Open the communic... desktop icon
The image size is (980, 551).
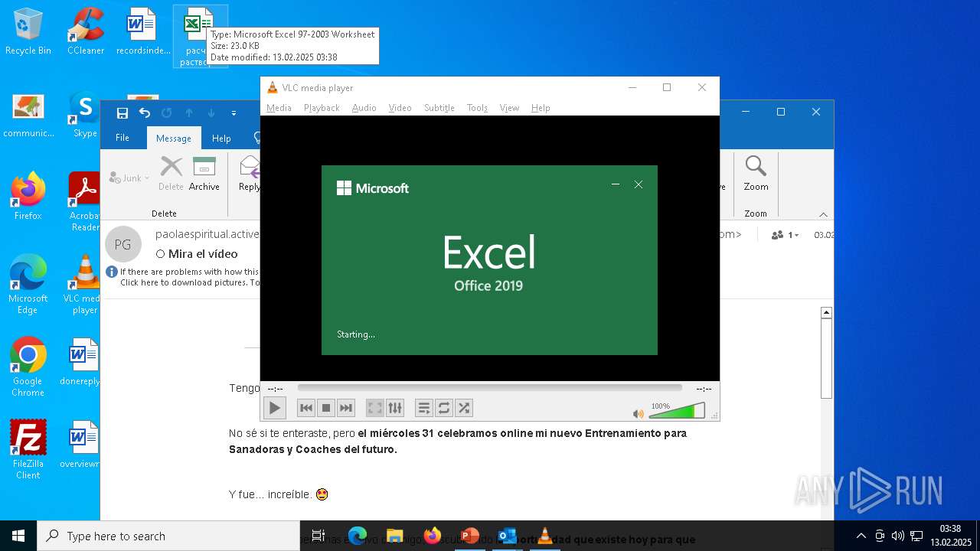[x=28, y=115]
